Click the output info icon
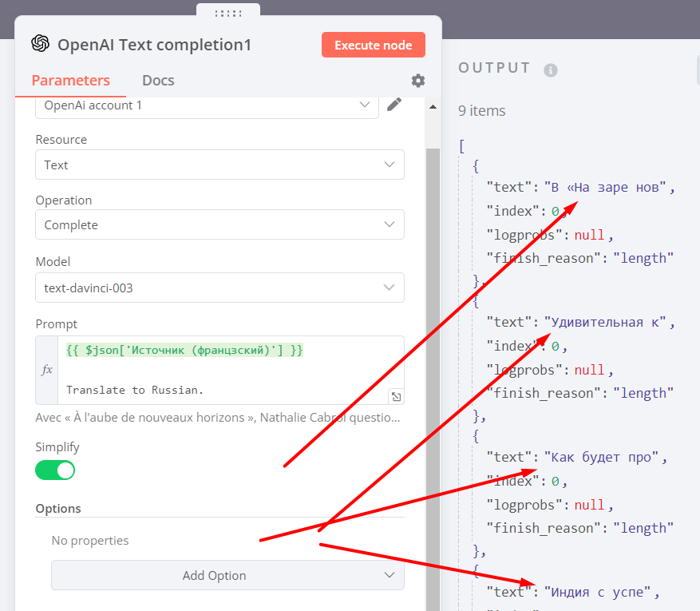Viewport: 700px width, 611px height. point(550,69)
